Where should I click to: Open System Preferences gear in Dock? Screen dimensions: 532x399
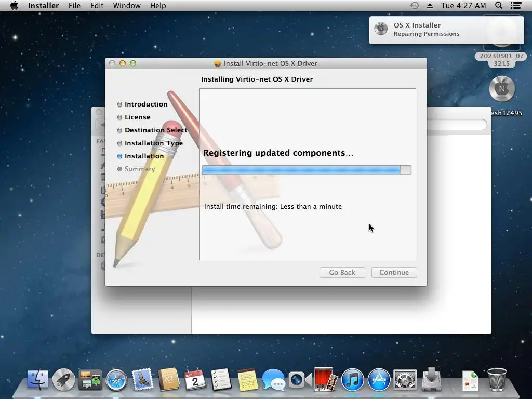coord(405,380)
